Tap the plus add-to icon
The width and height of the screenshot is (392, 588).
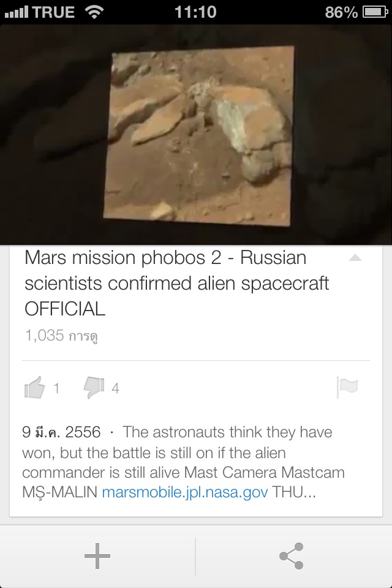[x=97, y=556]
